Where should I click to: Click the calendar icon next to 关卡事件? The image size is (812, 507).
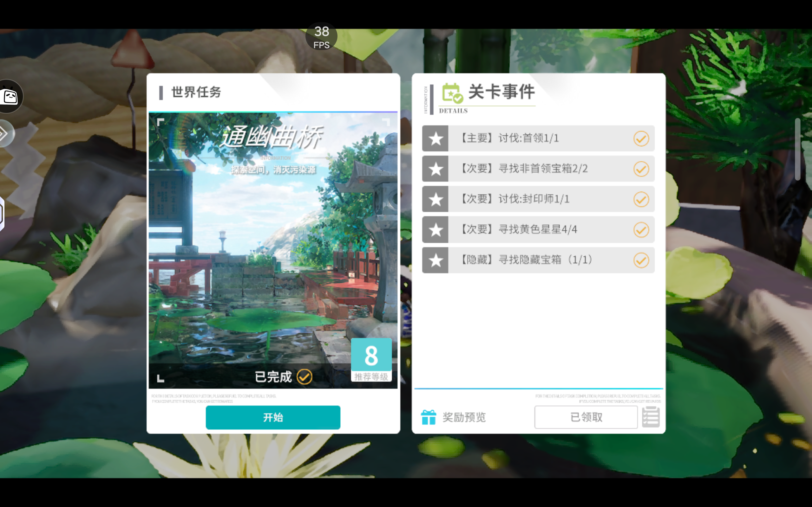[452, 93]
